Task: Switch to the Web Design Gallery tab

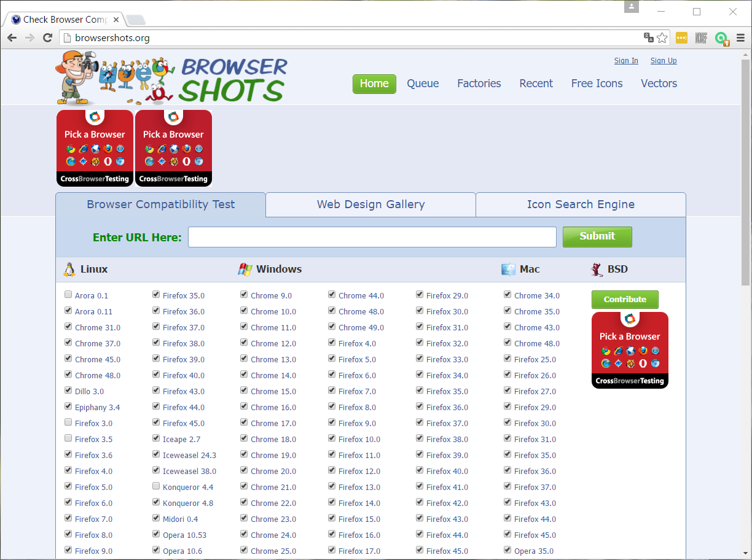Action: 370,204
